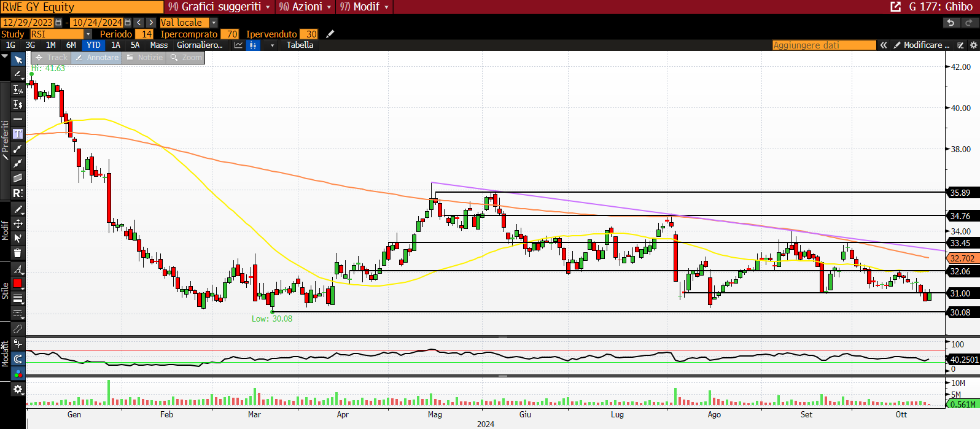The image size is (980, 429).
Task: Select the 1M time range
Action: (x=51, y=45)
